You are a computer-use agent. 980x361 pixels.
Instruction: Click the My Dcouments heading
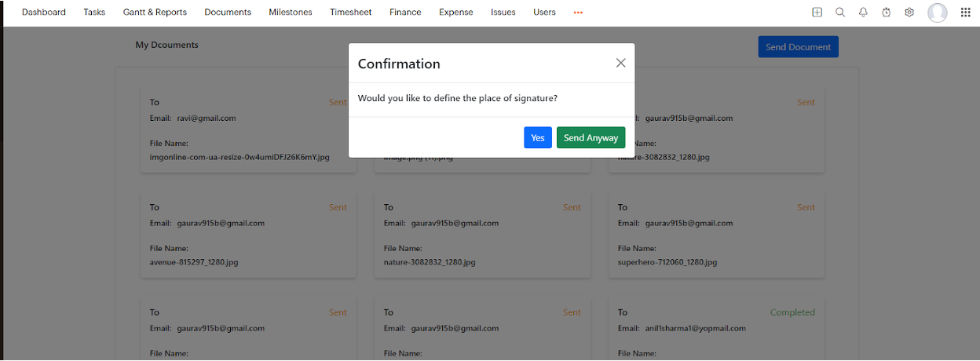(166, 45)
